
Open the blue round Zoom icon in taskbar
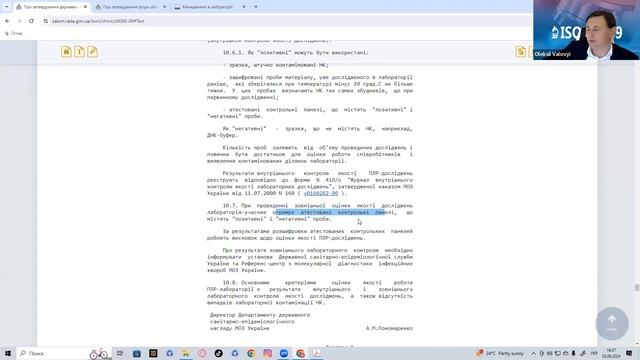(x=284, y=353)
